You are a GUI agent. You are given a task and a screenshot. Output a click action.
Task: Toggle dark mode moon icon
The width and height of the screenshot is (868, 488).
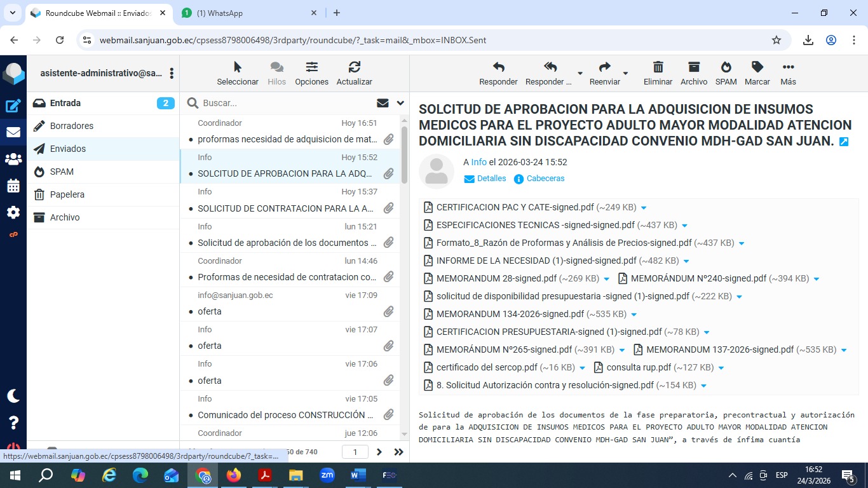[x=13, y=396]
